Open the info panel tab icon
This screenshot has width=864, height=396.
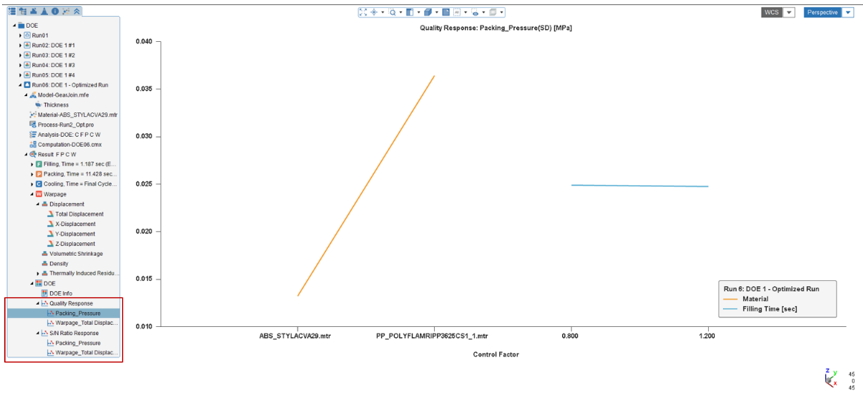55,11
